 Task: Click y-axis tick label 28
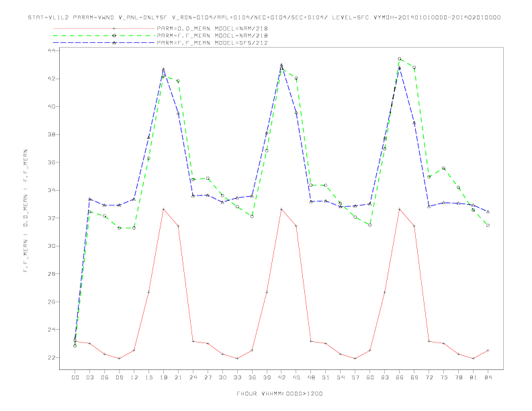(52, 273)
